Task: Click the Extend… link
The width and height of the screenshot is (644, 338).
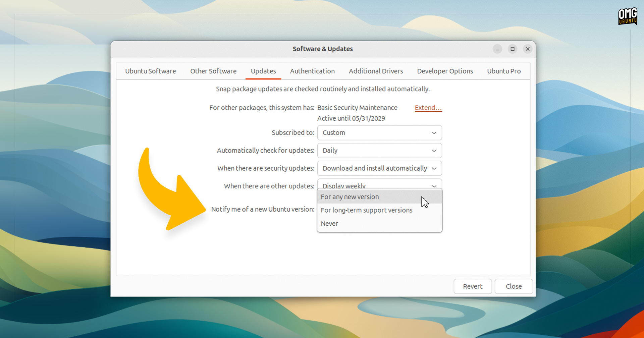Action: click(x=428, y=108)
